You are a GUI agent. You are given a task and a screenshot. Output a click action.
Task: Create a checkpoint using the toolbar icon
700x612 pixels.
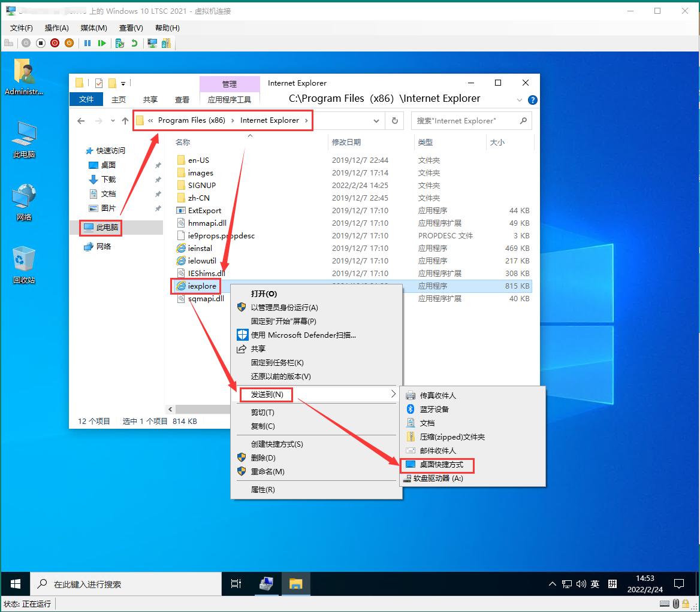tap(120, 43)
